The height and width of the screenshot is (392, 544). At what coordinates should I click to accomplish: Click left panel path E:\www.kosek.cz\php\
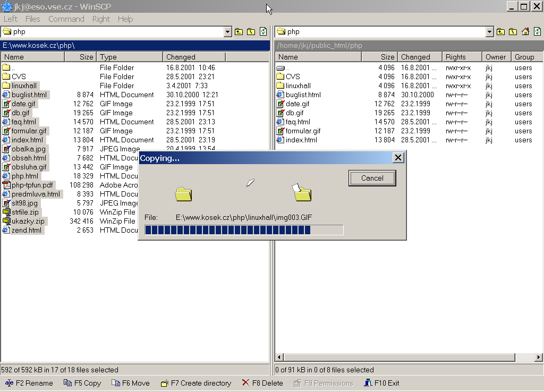[x=38, y=46]
